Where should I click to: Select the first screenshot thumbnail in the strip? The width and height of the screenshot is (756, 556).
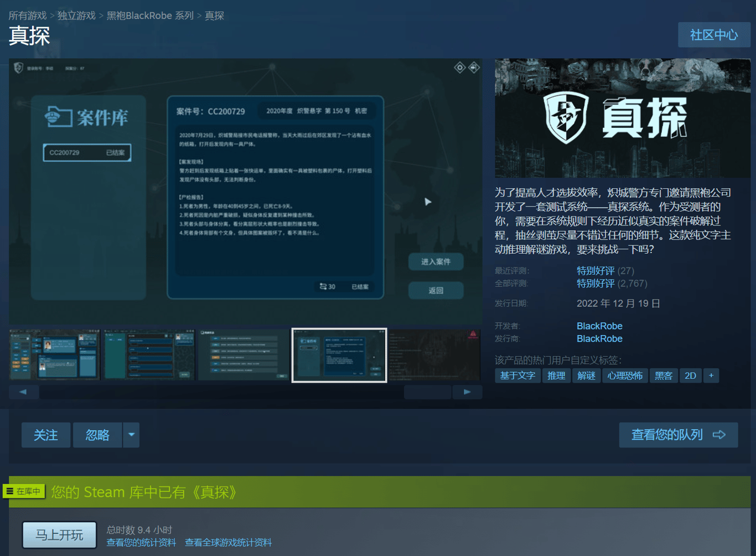pyautogui.click(x=54, y=355)
